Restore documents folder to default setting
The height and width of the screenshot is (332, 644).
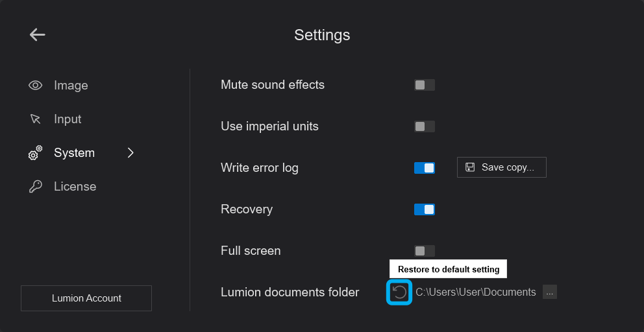400,292
